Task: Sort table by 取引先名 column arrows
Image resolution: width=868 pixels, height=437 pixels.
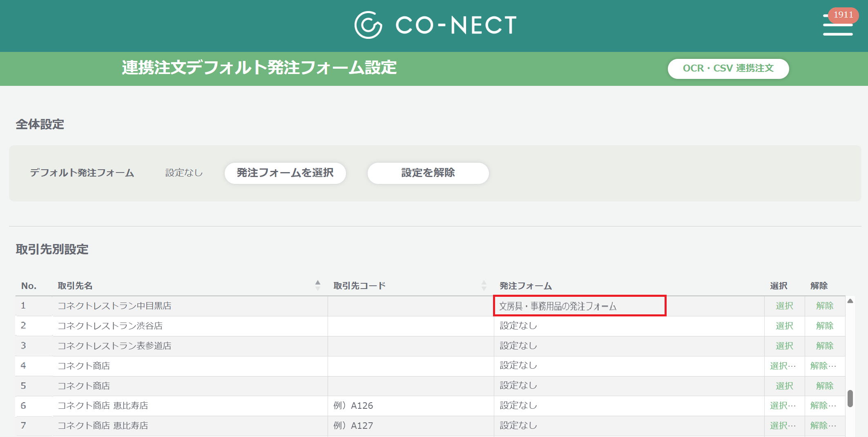Action: [x=318, y=285]
